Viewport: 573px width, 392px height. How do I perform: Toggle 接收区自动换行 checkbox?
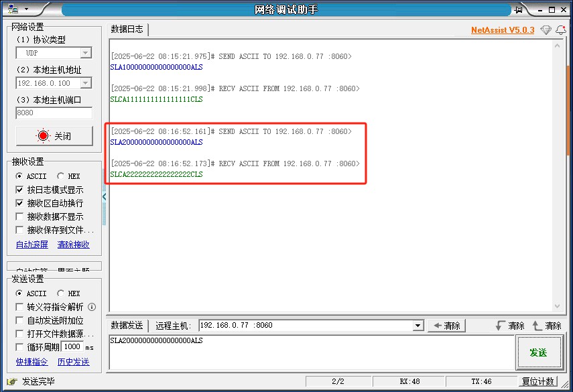pyautogui.click(x=19, y=203)
